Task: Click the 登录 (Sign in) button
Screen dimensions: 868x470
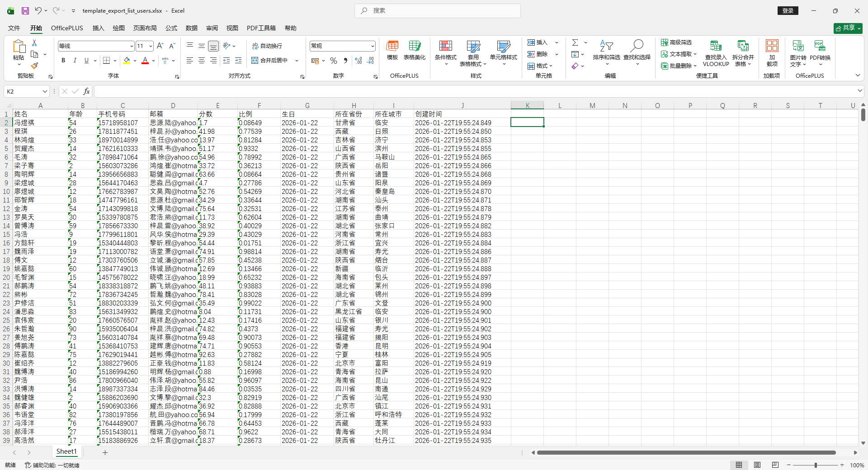Action: click(x=788, y=11)
